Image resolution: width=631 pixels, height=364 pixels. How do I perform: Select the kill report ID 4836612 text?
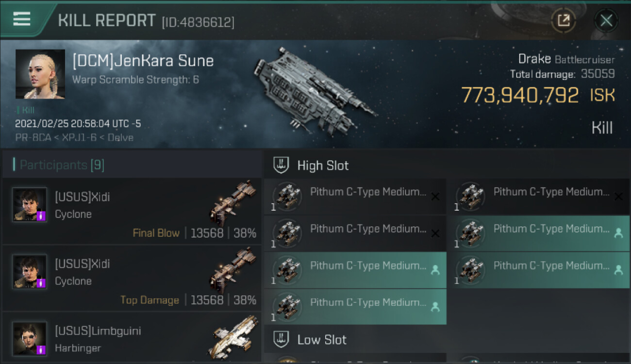(198, 22)
